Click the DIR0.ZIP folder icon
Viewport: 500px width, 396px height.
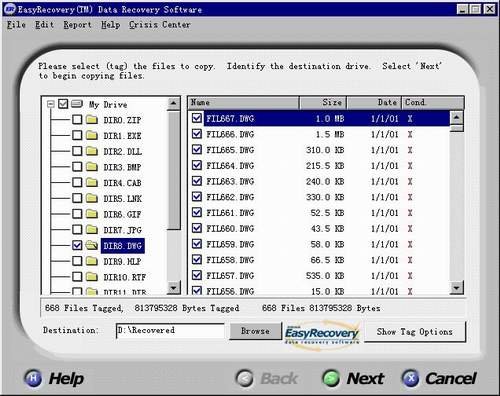point(92,119)
